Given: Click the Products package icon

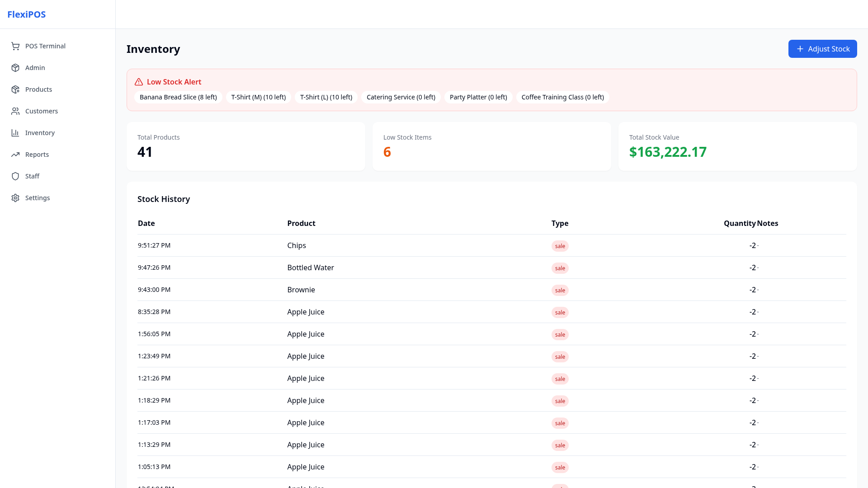Looking at the screenshot, I should click(15, 89).
